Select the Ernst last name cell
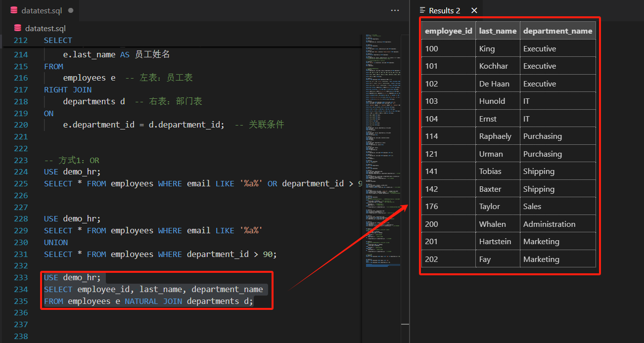Viewport: 644px width, 343px height. coord(498,119)
